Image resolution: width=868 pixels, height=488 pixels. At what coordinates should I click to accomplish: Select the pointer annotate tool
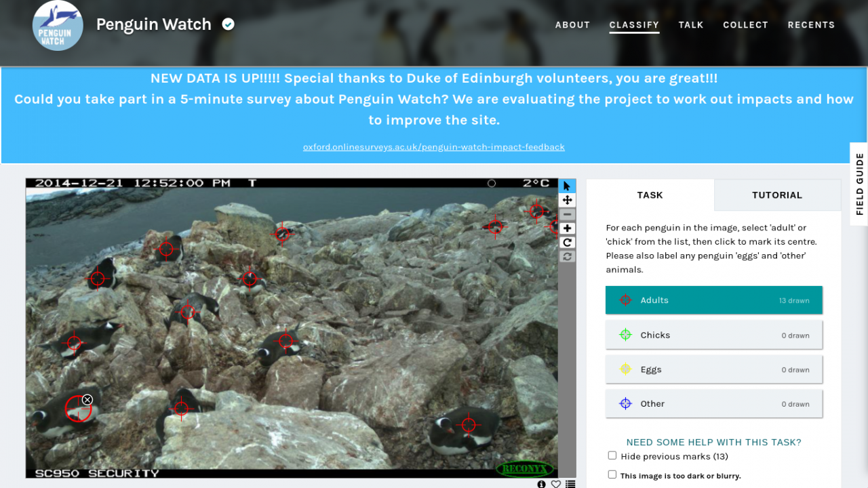568,186
